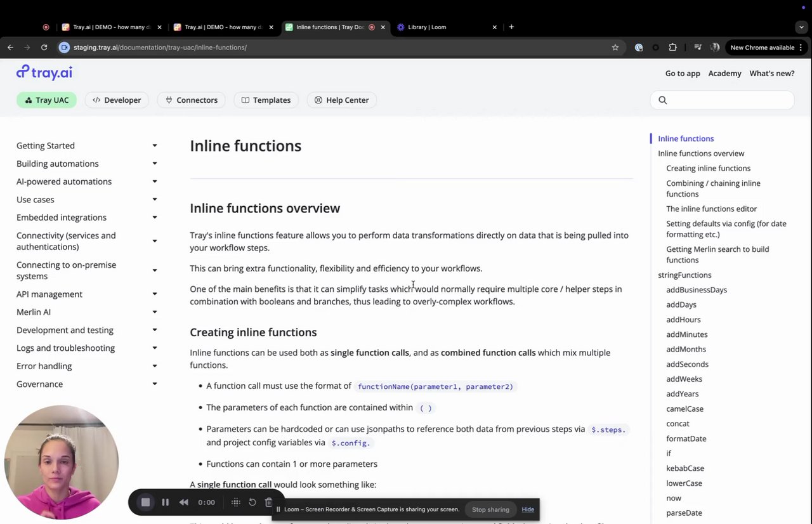Click the tray.ai logo
This screenshot has height=524, width=812.
point(44,72)
